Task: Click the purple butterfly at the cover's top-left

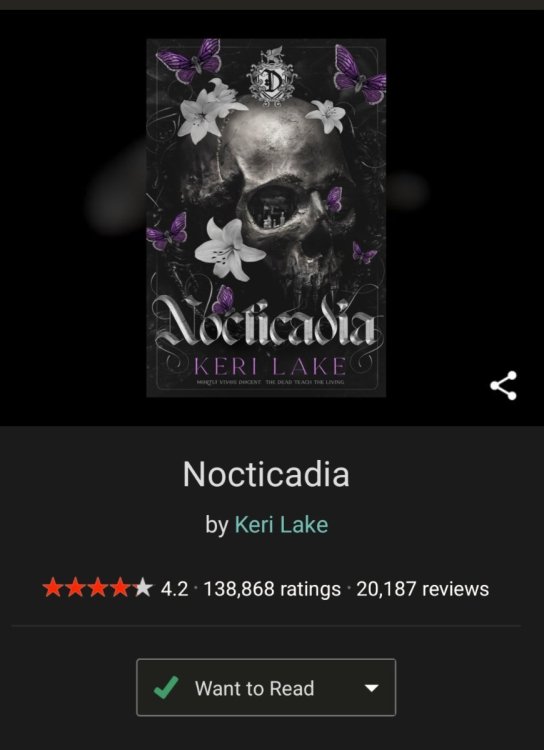Action: (x=189, y=61)
